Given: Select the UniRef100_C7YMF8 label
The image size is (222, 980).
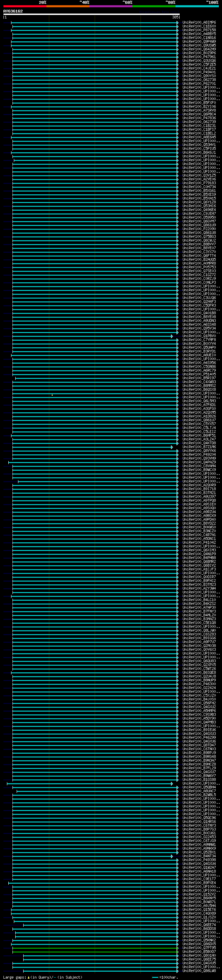Looking at the screenshot, I should (x=199, y=340).
